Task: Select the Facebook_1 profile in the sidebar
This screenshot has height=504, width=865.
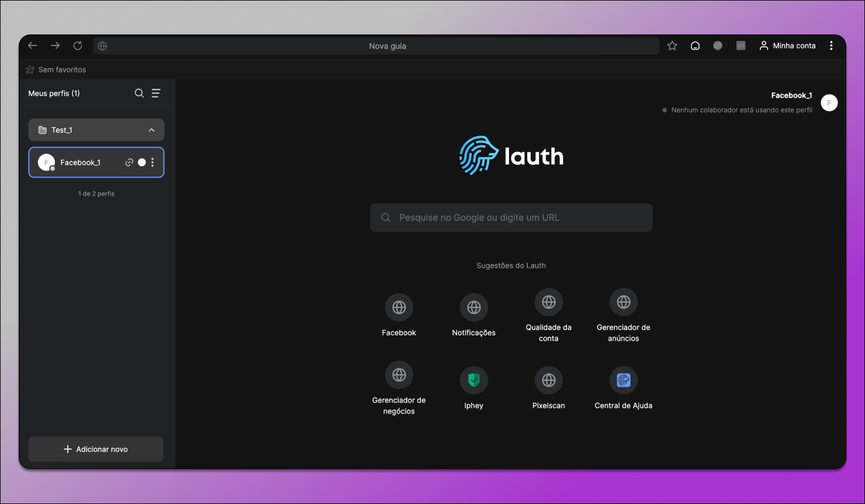Action: point(96,162)
